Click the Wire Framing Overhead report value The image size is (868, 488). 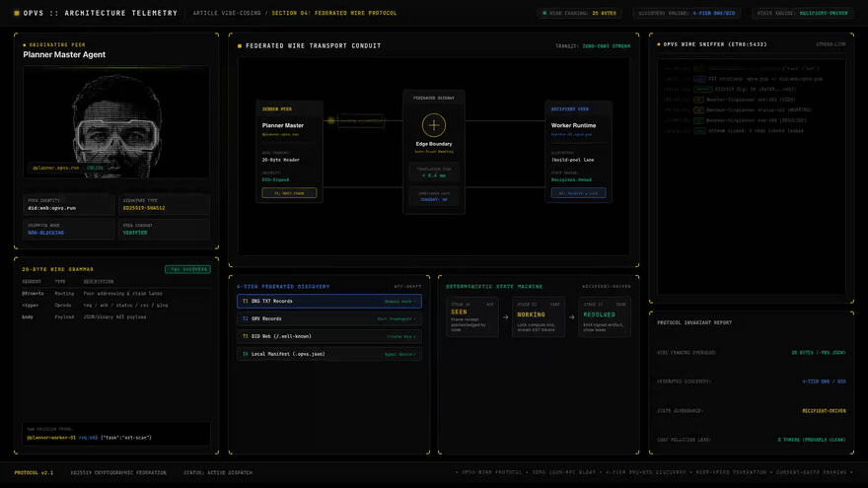tap(818, 353)
